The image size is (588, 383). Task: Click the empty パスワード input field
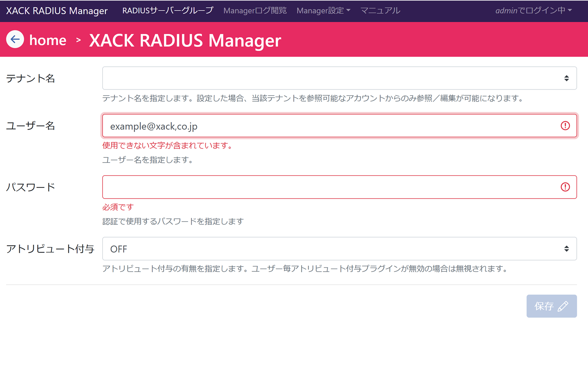pos(339,187)
